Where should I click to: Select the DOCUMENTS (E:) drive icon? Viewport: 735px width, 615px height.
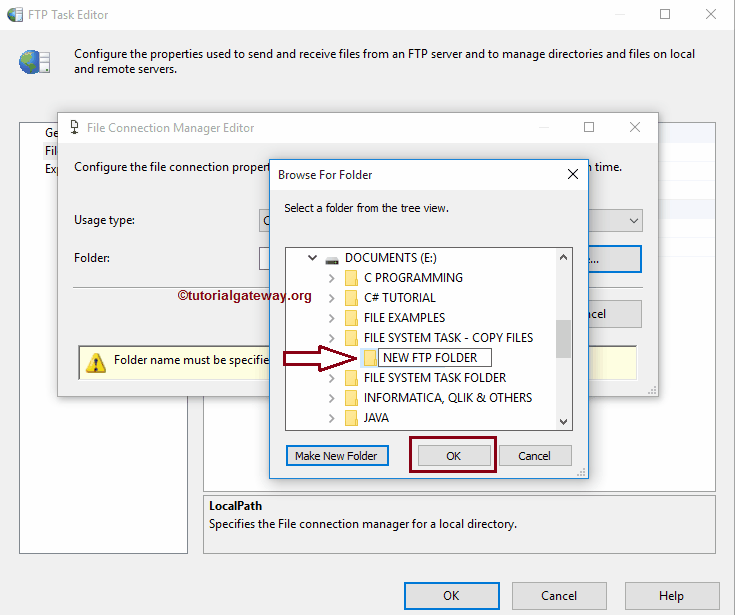coord(332,259)
